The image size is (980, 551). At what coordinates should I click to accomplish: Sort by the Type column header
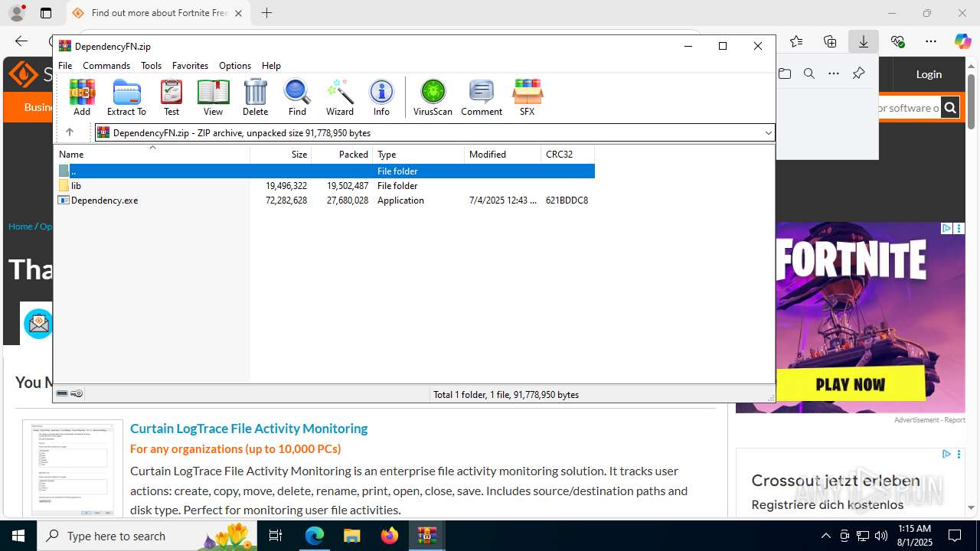tap(418, 154)
